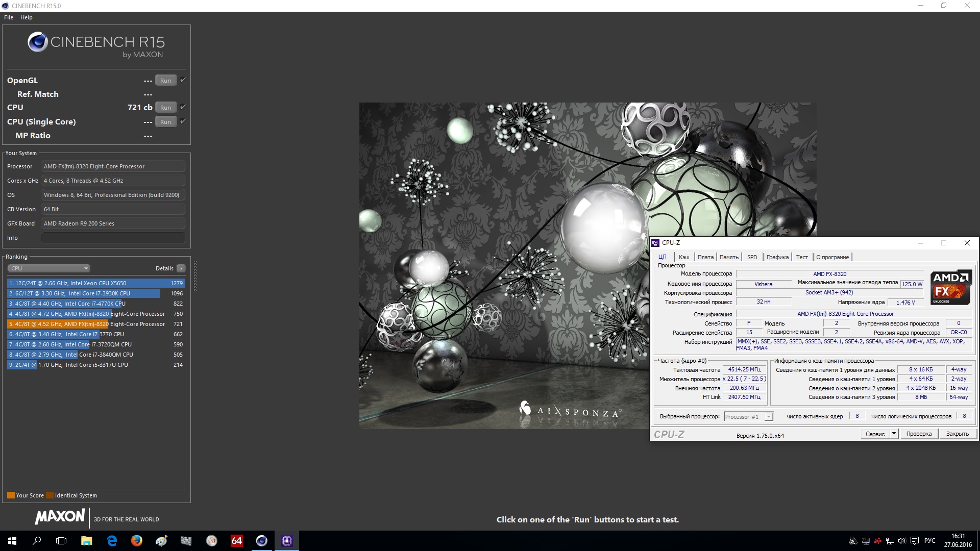Switch to the Память tab in CPU-Z
Image resolution: width=980 pixels, height=551 pixels.
729,257
